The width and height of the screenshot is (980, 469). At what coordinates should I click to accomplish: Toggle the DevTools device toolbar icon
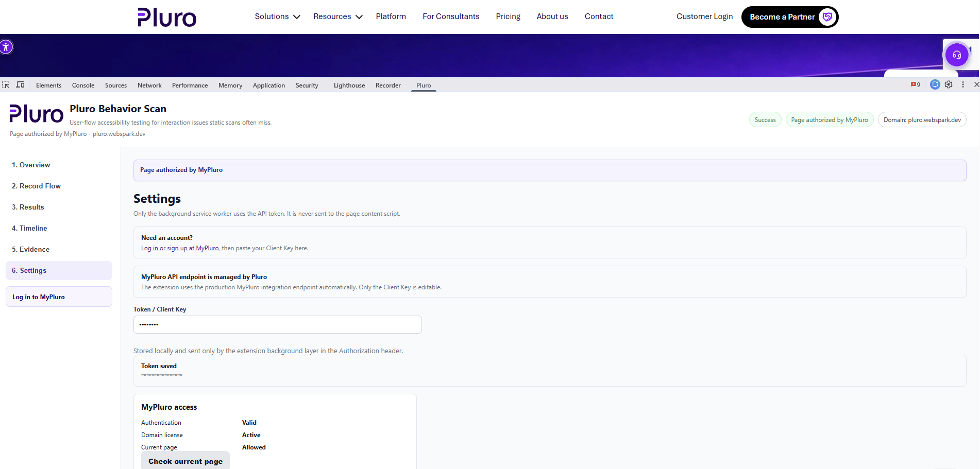(21, 85)
